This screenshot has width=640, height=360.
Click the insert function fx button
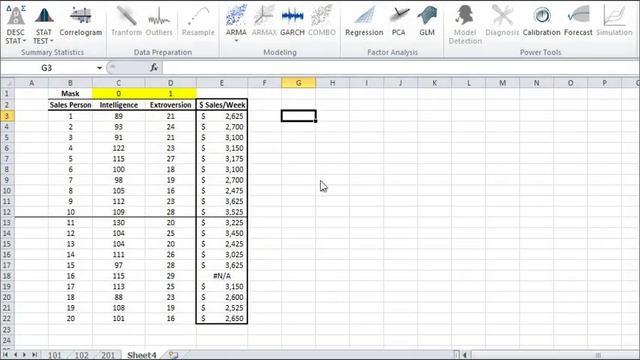pyautogui.click(x=154, y=68)
